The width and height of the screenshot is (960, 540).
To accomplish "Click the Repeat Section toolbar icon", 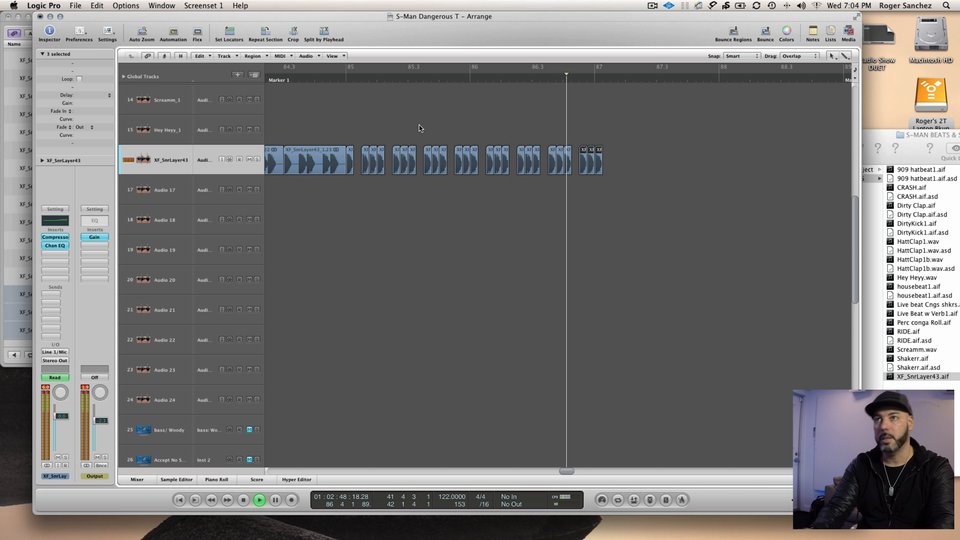I will tap(265, 34).
